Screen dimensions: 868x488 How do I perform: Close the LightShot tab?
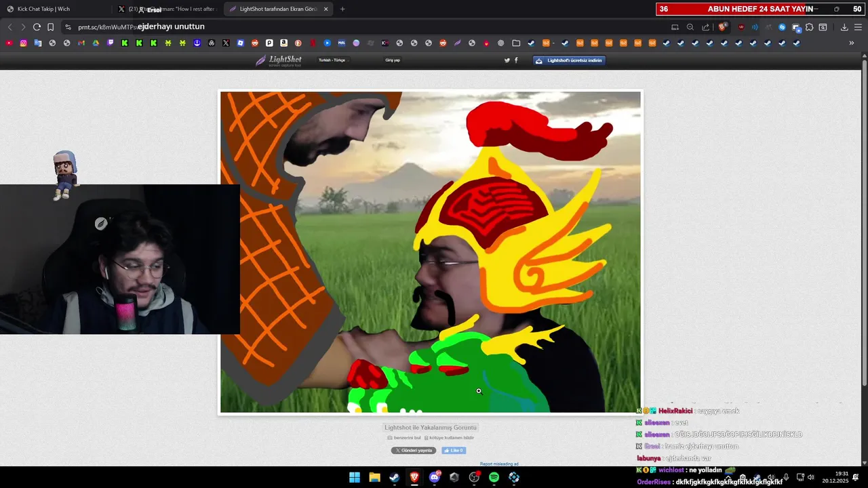(x=325, y=9)
